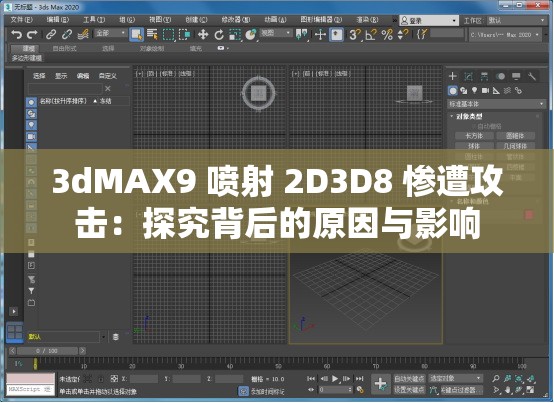Open the 标准基本体 primitives dropdown
554x403 pixels.
point(496,104)
